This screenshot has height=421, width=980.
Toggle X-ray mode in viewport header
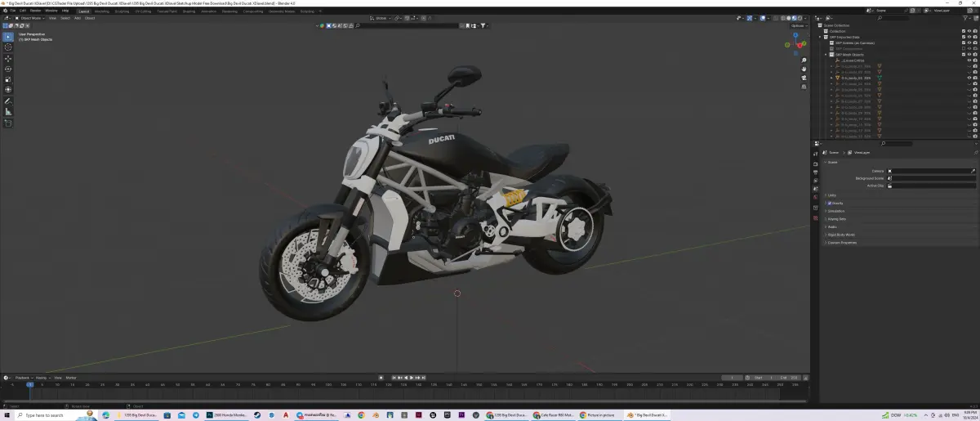click(x=775, y=17)
